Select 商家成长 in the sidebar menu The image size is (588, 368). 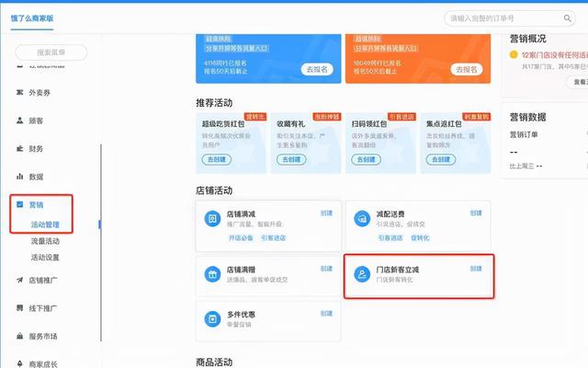pos(43,364)
